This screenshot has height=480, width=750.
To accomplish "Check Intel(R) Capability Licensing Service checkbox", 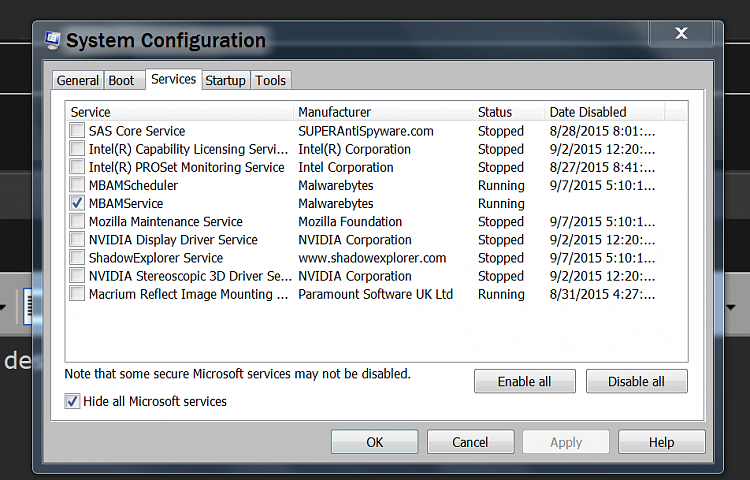I will pyautogui.click(x=77, y=149).
